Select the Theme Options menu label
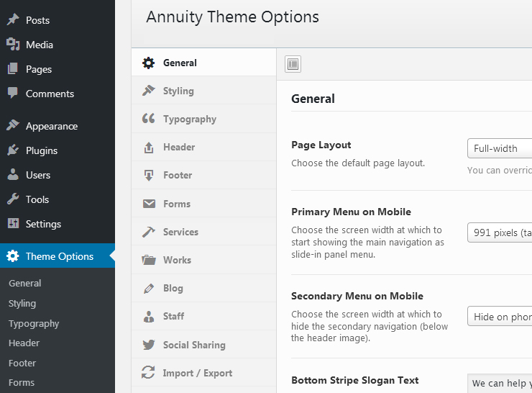This screenshot has width=532, height=393. click(x=60, y=256)
